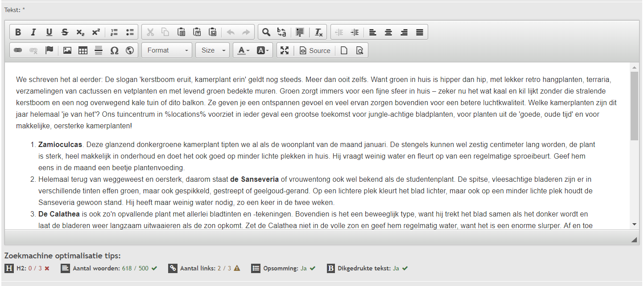Viewport: 644px width, 286px height.
Task: Center align the text
Action: point(388,32)
